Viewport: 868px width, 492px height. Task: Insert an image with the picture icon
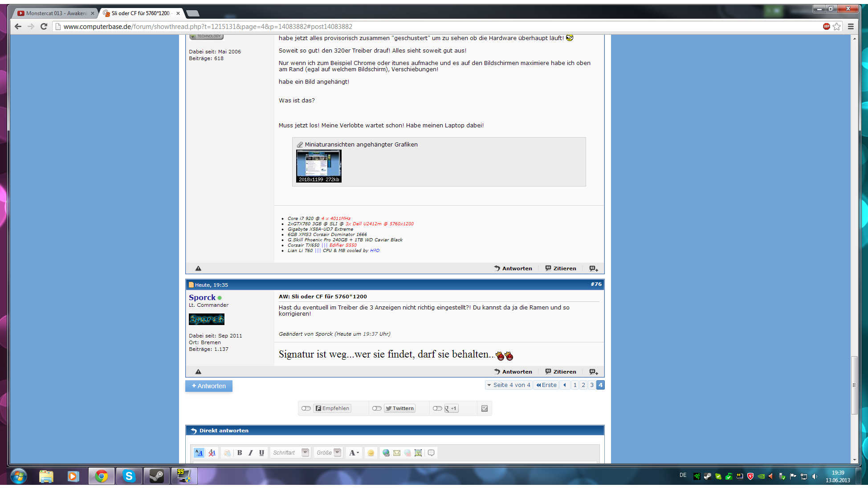coord(418,453)
